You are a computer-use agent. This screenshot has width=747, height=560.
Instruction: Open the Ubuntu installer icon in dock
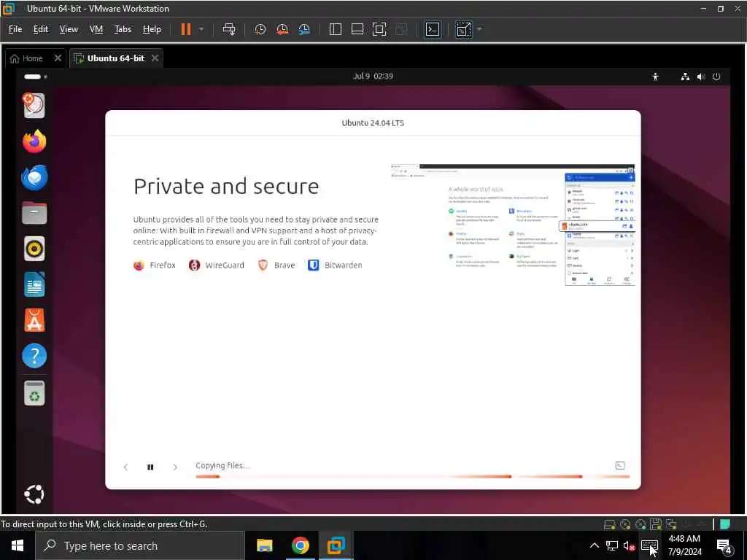[34, 105]
